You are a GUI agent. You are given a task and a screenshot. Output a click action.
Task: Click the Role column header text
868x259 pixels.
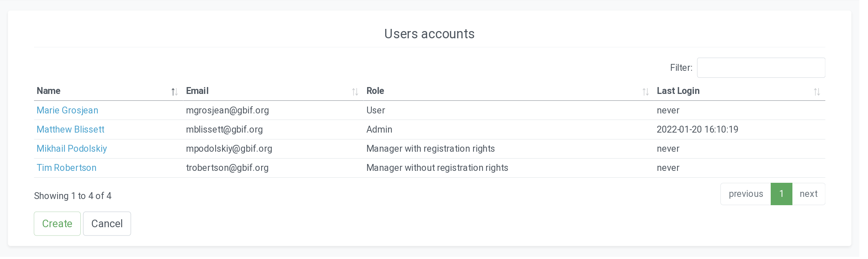click(x=375, y=91)
